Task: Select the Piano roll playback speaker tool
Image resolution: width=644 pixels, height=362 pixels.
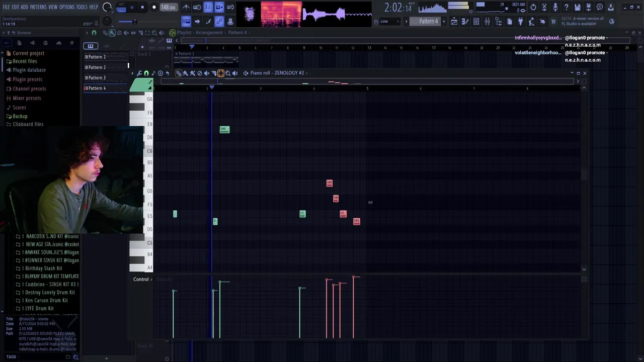Action: tap(235, 73)
